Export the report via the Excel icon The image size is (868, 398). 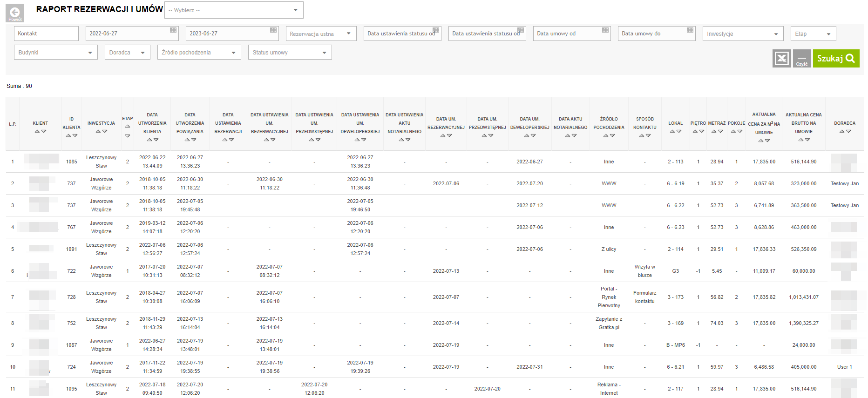pos(781,59)
